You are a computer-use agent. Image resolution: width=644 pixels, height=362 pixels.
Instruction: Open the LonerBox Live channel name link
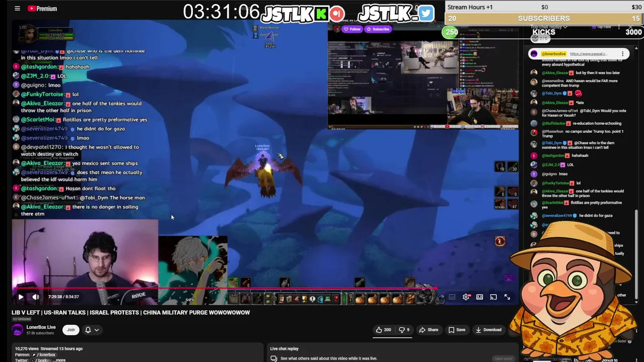[41, 327]
